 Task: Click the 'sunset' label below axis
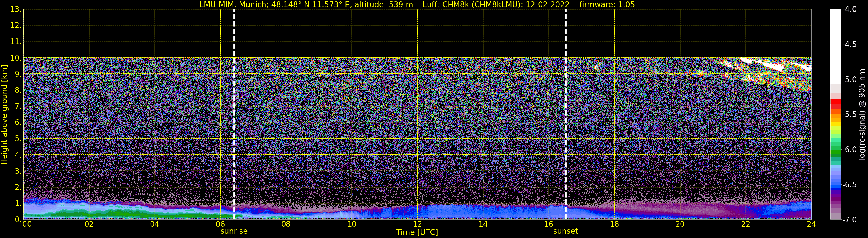pyautogui.click(x=565, y=231)
